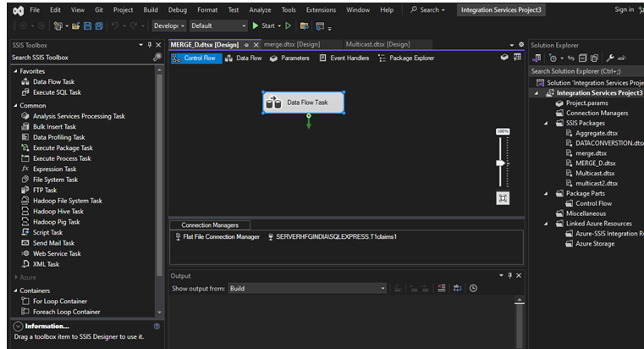644x349 pixels.
Task: Click the Sign in link
Action: pyautogui.click(x=624, y=9)
